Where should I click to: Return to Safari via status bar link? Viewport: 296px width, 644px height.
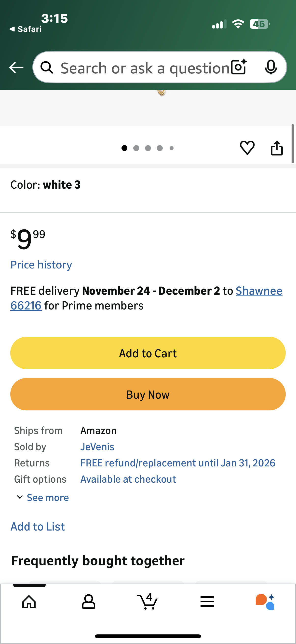pos(26,29)
